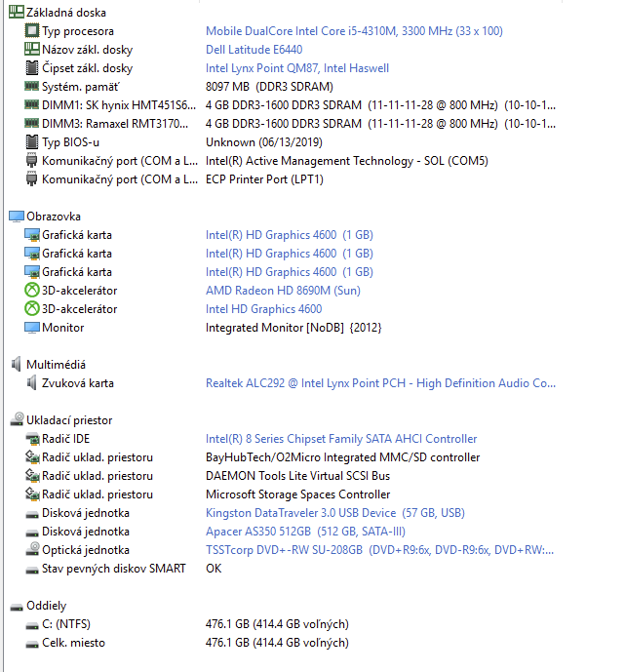Viewport: 625px width, 672px height.
Task: Select the Unknown (06/13/2019) BIOS value
Action: pos(264,141)
